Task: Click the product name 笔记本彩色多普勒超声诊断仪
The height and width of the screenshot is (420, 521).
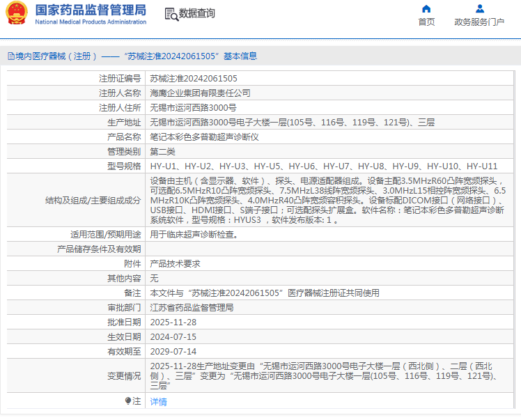Action: (x=205, y=137)
